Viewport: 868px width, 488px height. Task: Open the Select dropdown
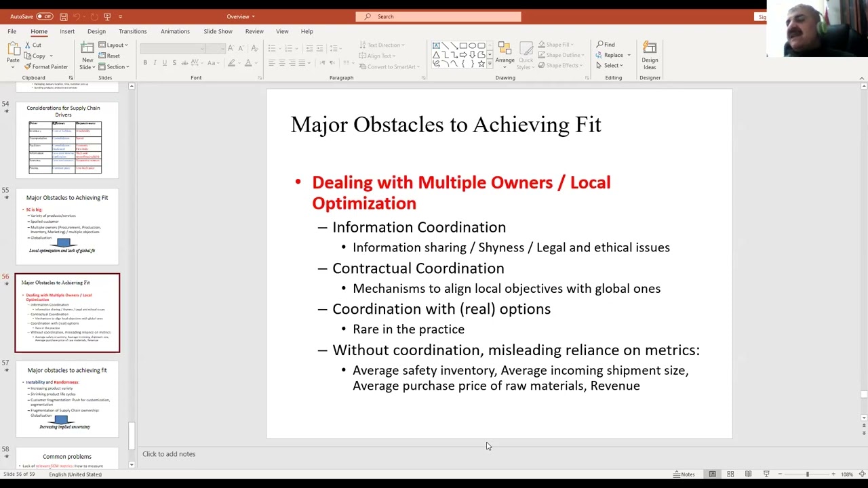pyautogui.click(x=610, y=65)
